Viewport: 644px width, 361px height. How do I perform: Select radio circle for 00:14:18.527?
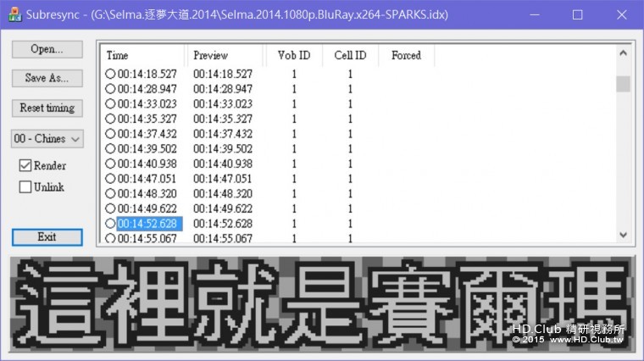point(110,74)
